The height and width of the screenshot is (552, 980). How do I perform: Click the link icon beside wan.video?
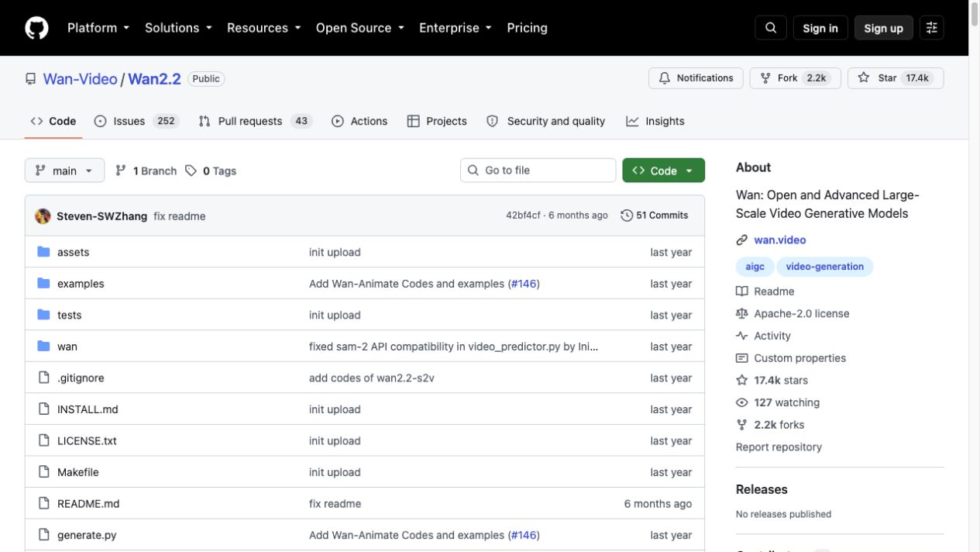click(742, 240)
